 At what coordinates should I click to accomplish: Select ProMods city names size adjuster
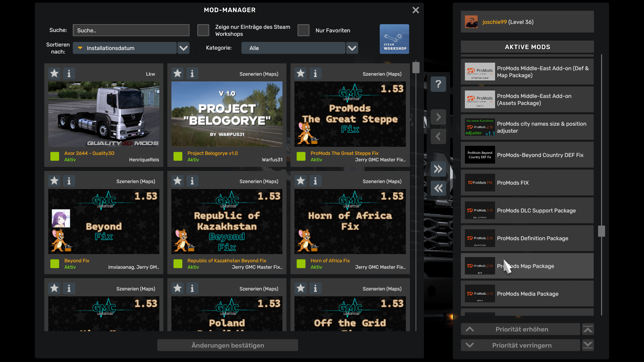tap(527, 127)
